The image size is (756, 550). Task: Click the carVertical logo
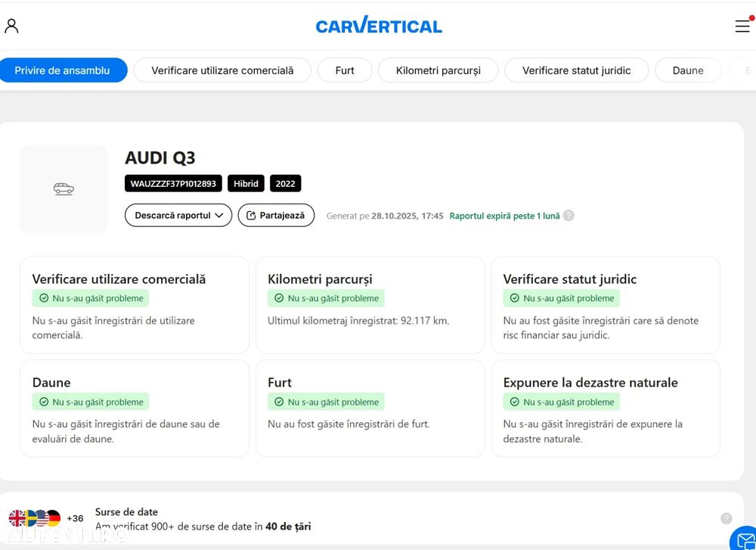[379, 25]
